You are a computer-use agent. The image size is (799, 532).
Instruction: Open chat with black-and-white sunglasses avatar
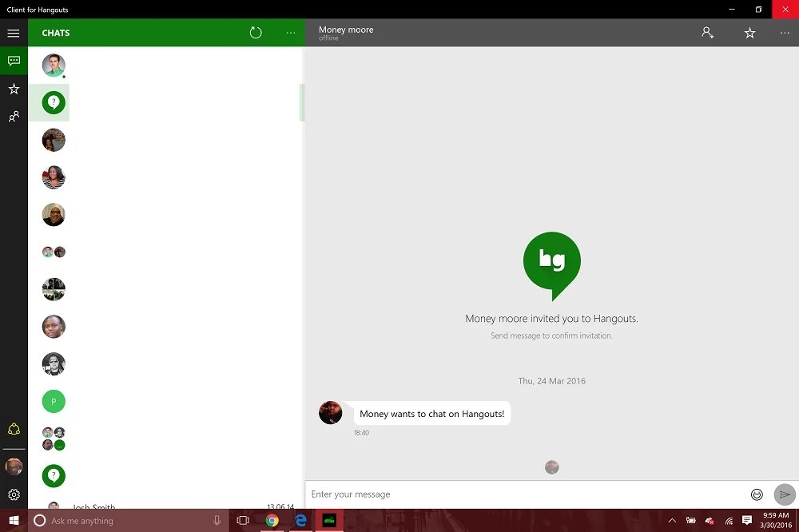point(54,363)
